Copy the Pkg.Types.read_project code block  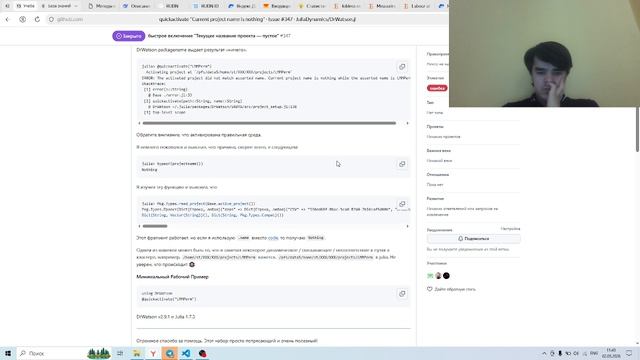[x=402, y=204]
